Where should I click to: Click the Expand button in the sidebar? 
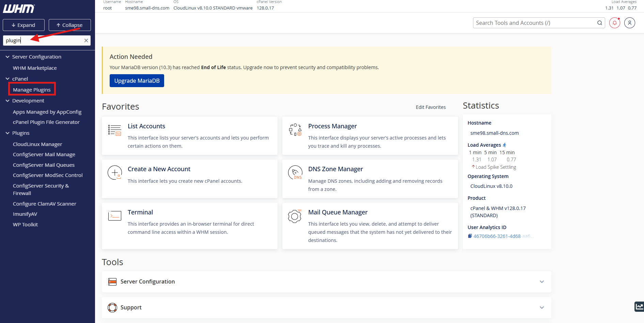pyautogui.click(x=23, y=25)
